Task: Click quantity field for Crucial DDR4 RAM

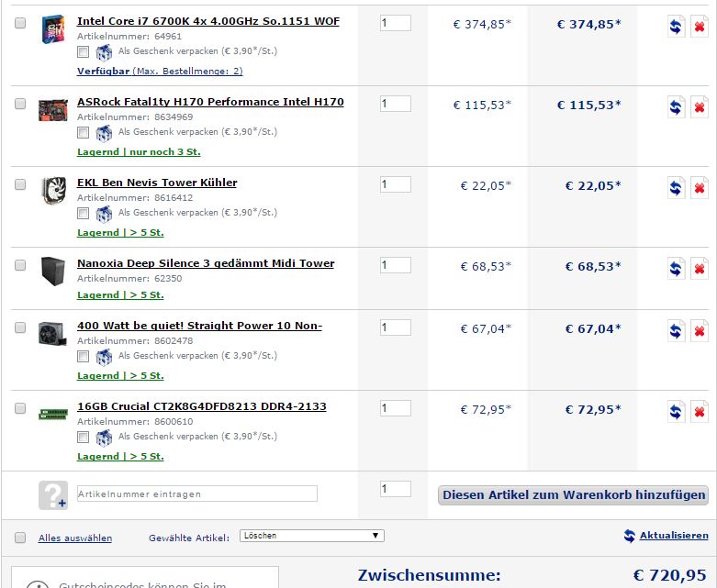Action: [x=396, y=408]
